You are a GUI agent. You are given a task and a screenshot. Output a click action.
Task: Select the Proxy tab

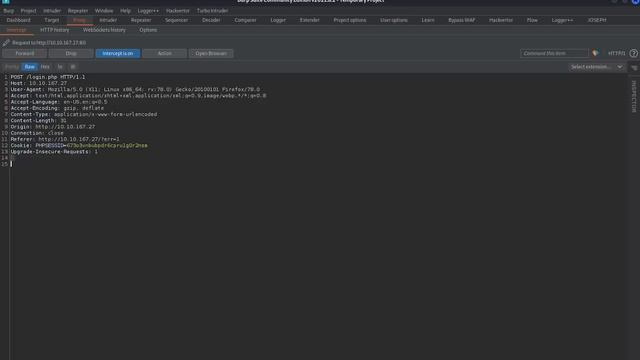[80, 20]
